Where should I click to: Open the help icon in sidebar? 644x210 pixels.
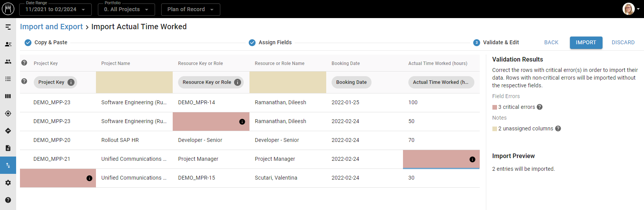pyautogui.click(x=8, y=200)
